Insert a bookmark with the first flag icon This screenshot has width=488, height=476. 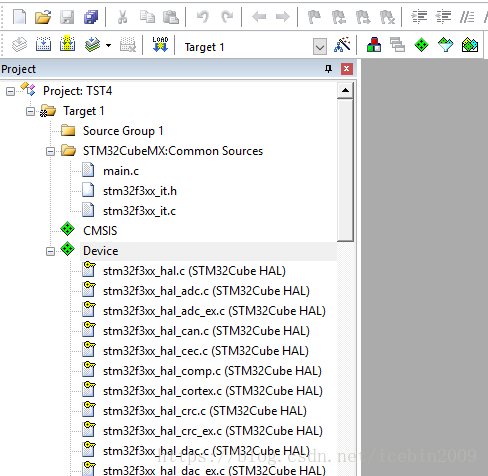tap(314, 17)
